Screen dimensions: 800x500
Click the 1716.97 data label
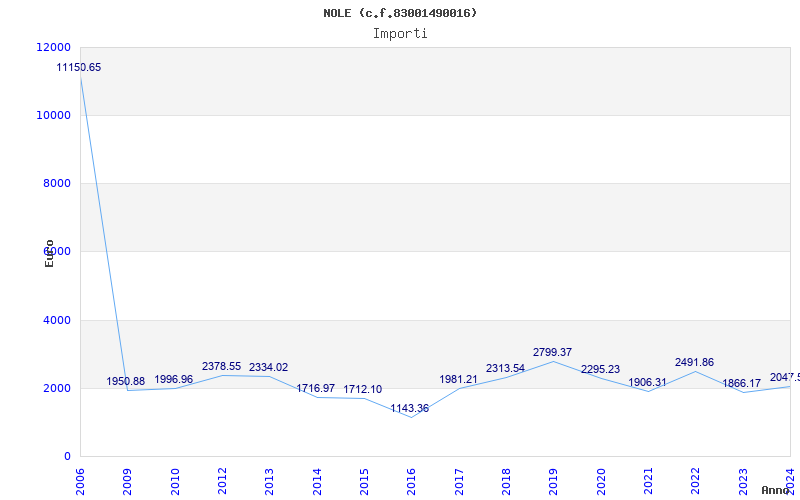(x=316, y=388)
